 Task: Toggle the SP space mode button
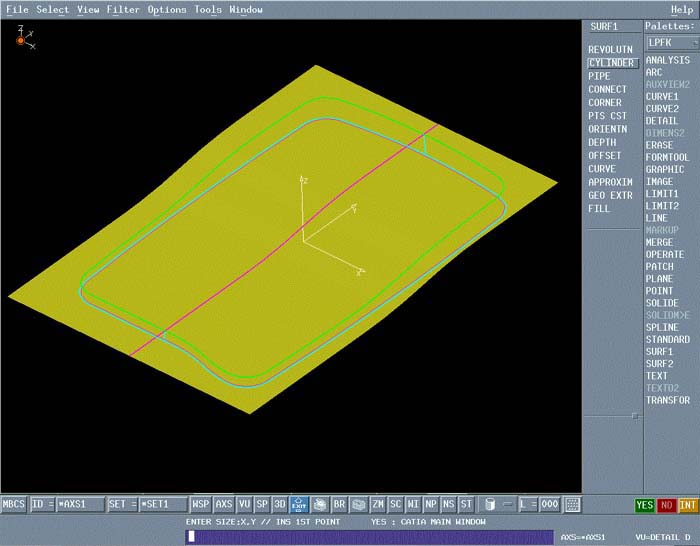click(x=262, y=505)
